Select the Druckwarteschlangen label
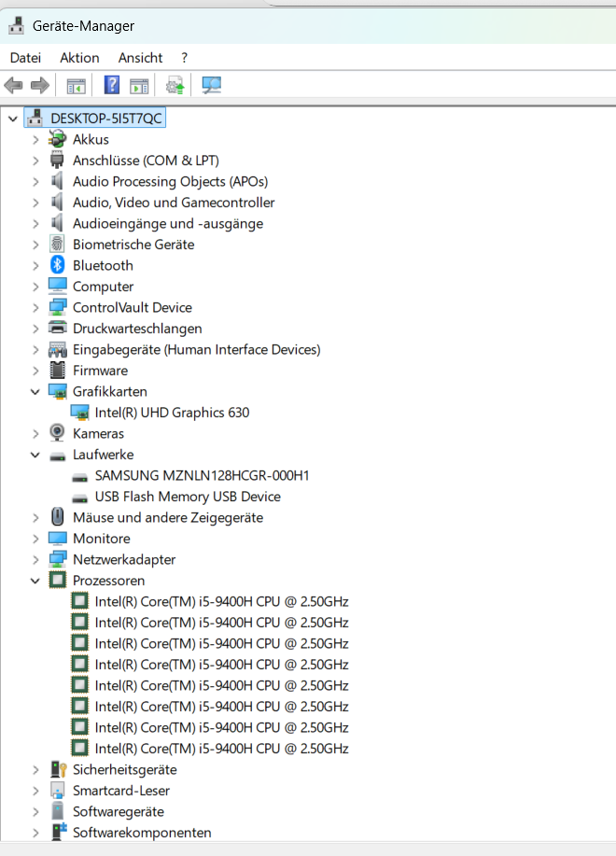The width and height of the screenshot is (616, 856). pyautogui.click(x=137, y=328)
